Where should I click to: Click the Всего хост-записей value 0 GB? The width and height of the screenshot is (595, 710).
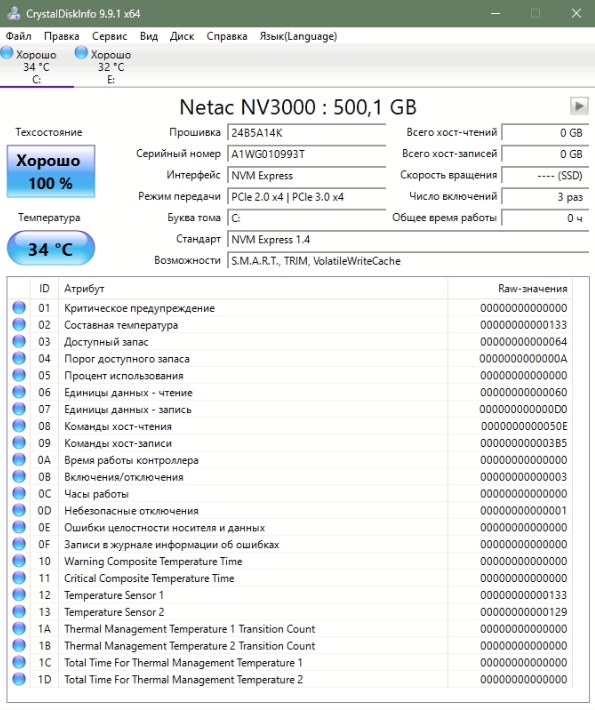(x=545, y=154)
